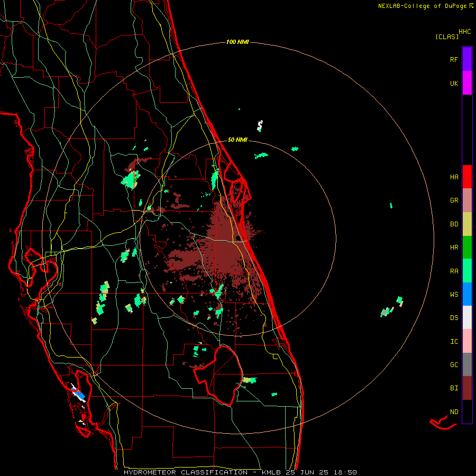Click the 'HHC' product label
The height and width of the screenshot is (476, 476).
465,32
